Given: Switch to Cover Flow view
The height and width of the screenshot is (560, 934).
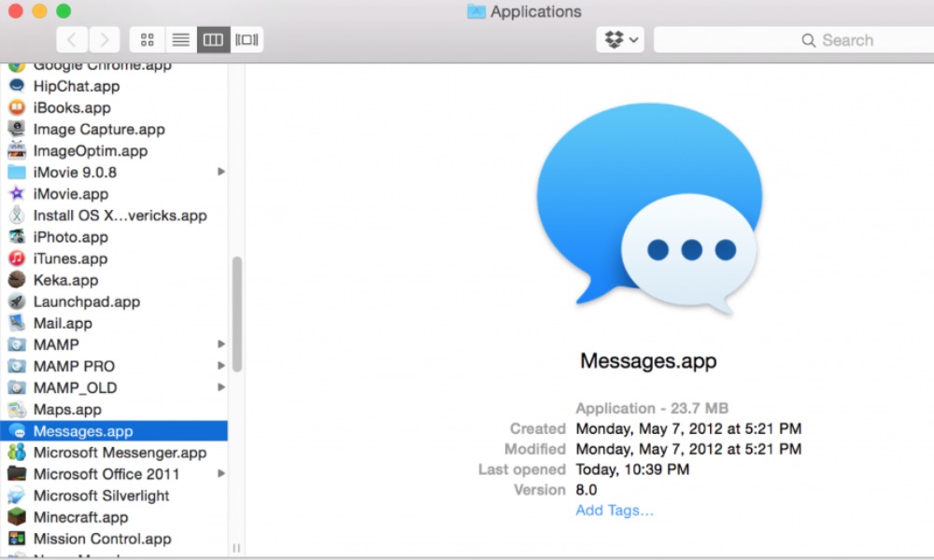Looking at the screenshot, I should pos(247,40).
